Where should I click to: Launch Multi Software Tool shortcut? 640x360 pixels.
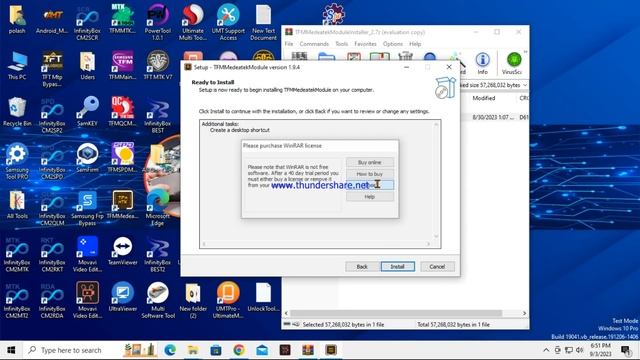coord(158,301)
